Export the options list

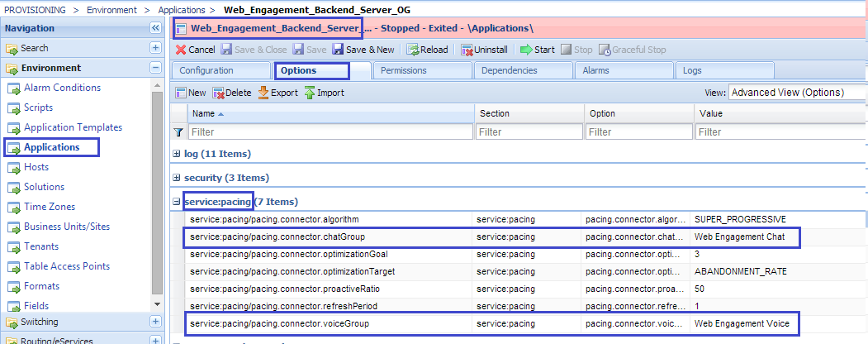[277, 93]
